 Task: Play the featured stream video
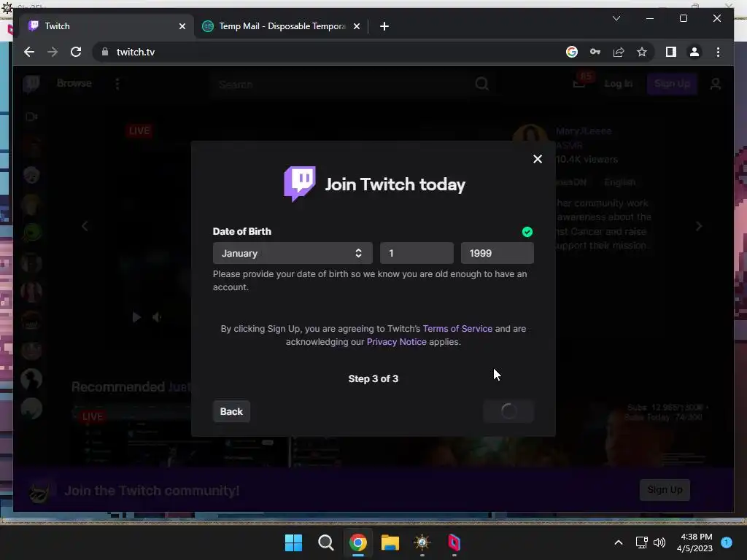(136, 317)
